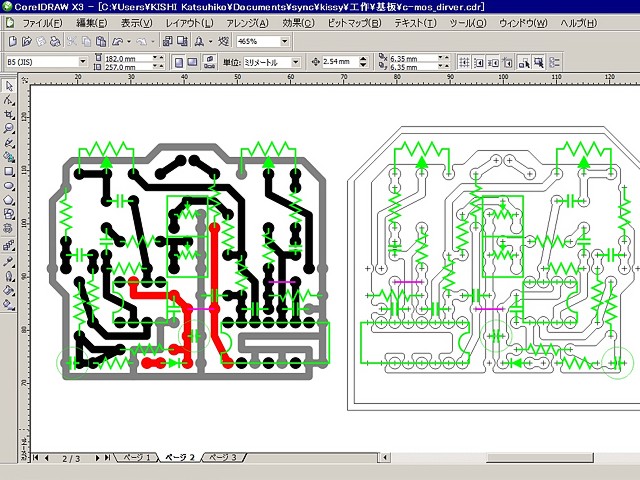Image resolution: width=640 pixels, height=480 pixels.
Task: Open 編集(E) menu
Action: [x=91, y=23]
